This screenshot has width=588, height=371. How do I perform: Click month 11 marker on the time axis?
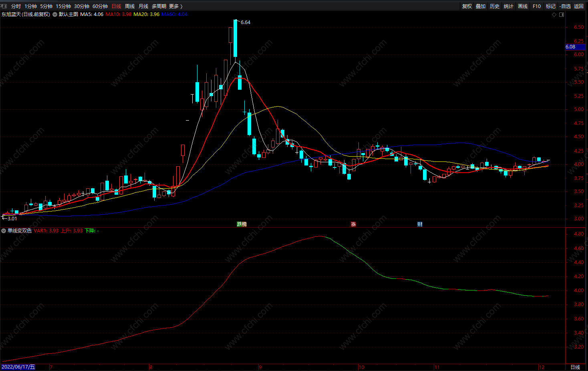[437, 367]
